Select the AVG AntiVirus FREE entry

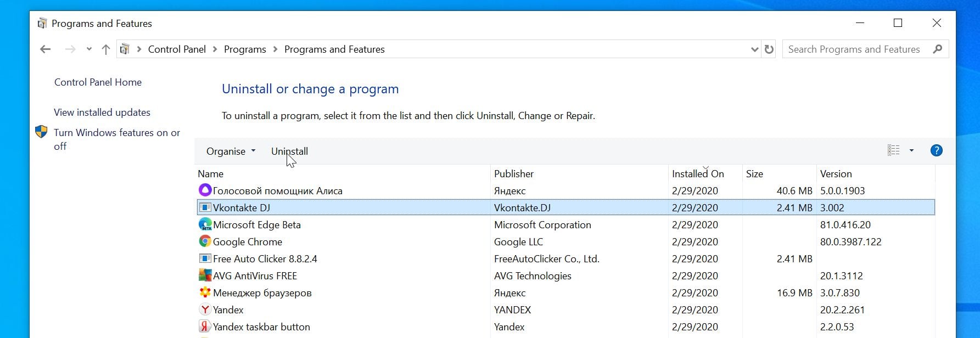click(x=255, y=276)
